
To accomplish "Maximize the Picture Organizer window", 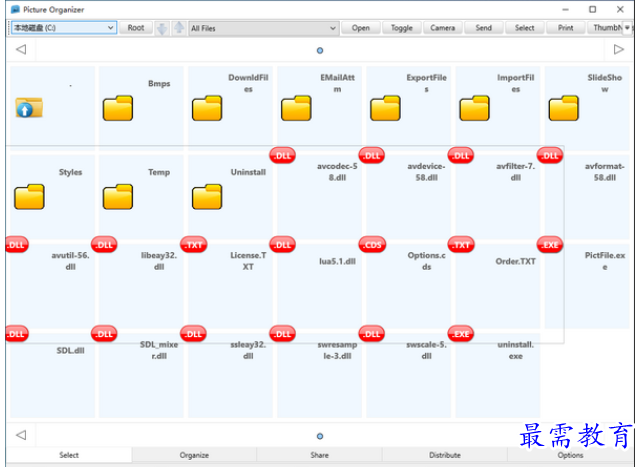I will 592,9.
